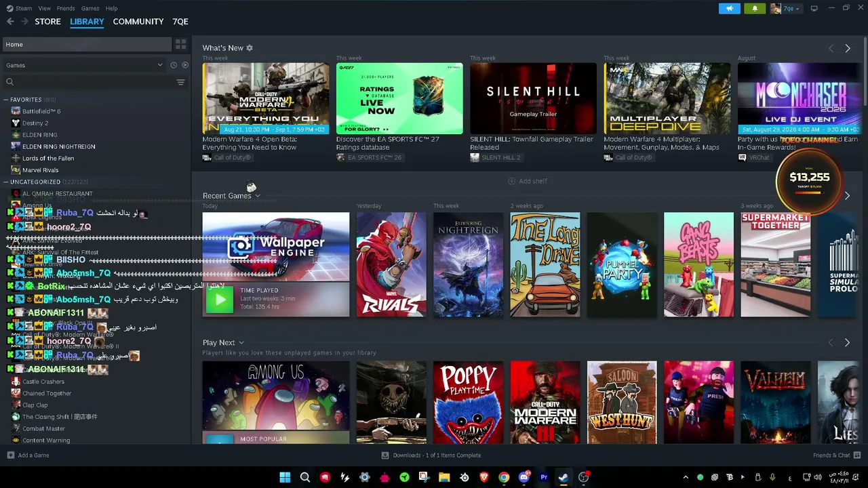The image size is (868, 488).
Task: Advance the Play Next shelf with right arrow
Action: (x=848, y=343)
